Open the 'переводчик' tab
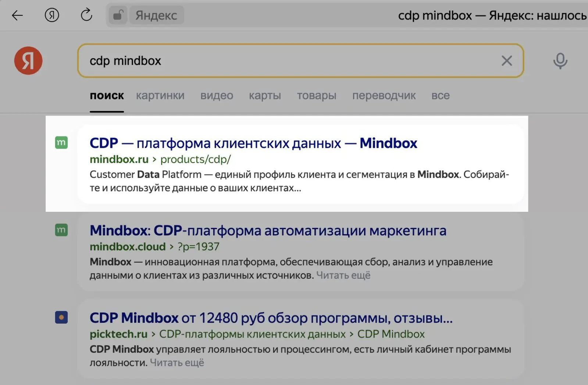 pos(384,96)
